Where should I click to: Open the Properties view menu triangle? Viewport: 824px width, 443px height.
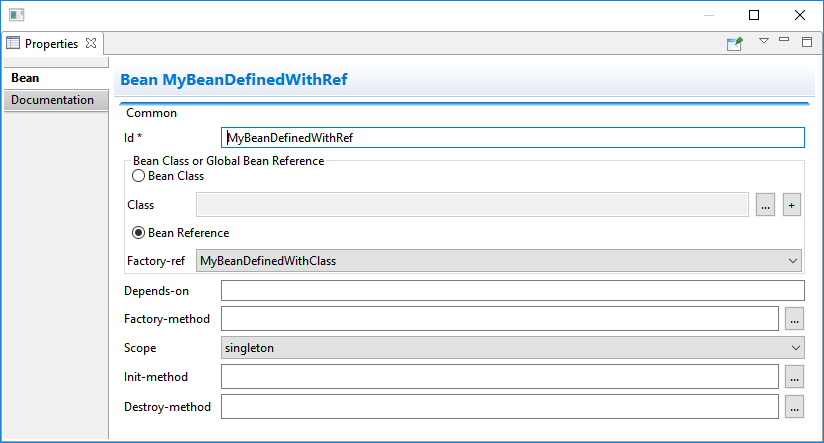pyautogui.click(x=763, y=41)
